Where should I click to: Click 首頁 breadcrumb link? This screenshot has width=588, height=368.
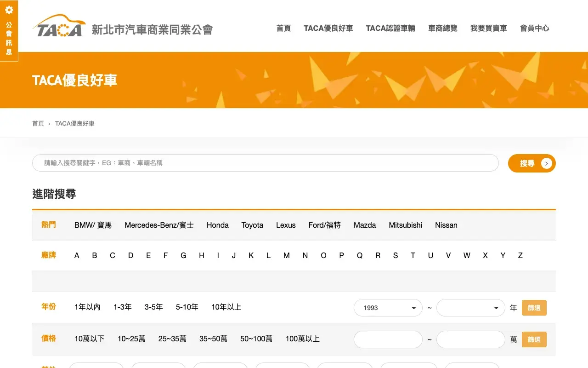click(x=38, y=123)
